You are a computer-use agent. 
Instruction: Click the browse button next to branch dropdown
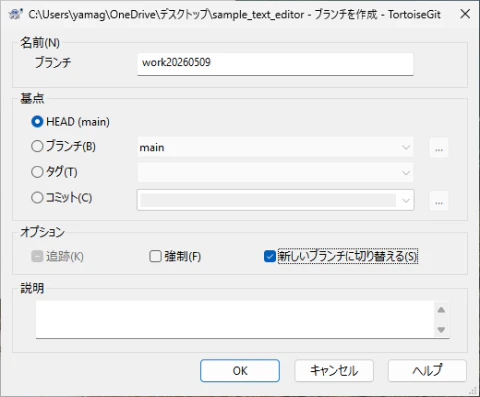(x=439, y=148)
